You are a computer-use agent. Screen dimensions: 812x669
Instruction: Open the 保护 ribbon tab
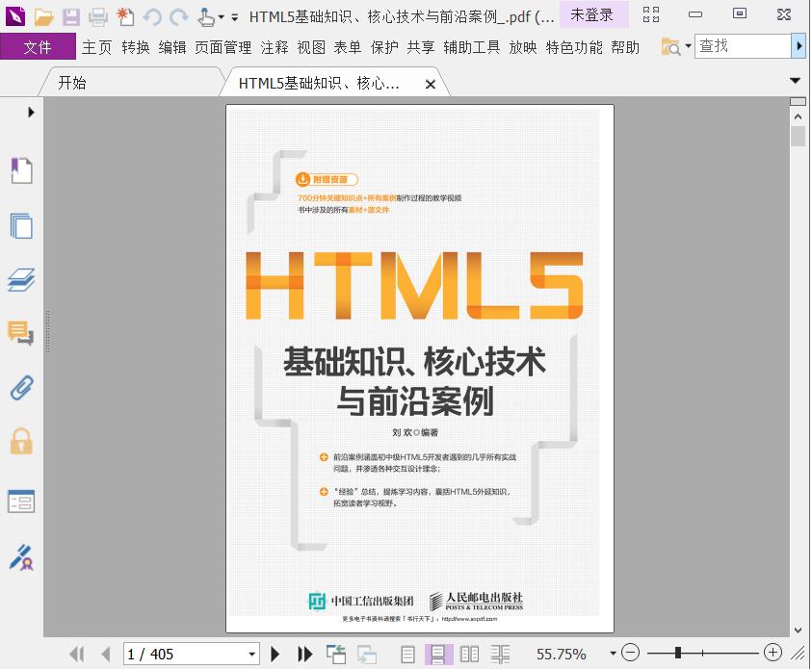pos(384,47)
